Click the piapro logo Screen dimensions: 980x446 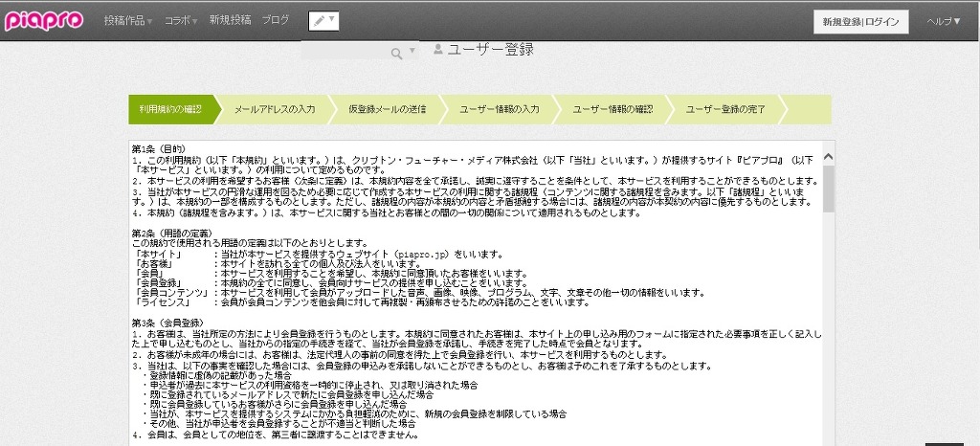(44, 20)
